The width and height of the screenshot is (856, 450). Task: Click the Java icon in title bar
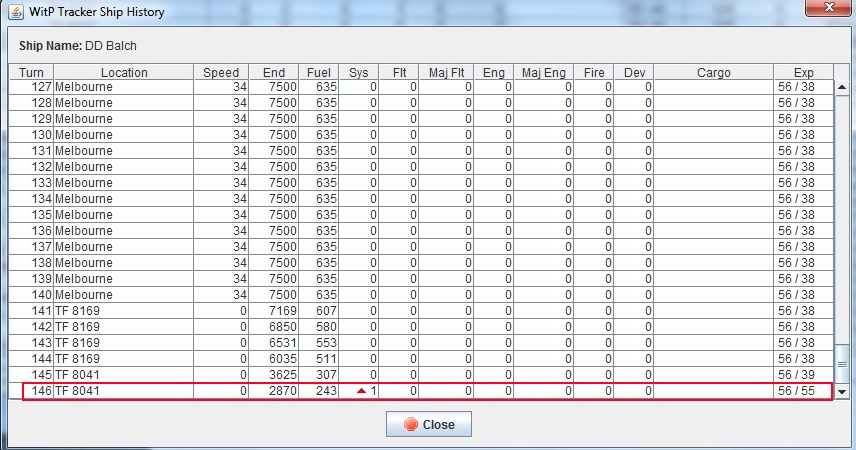coord(16,11)
